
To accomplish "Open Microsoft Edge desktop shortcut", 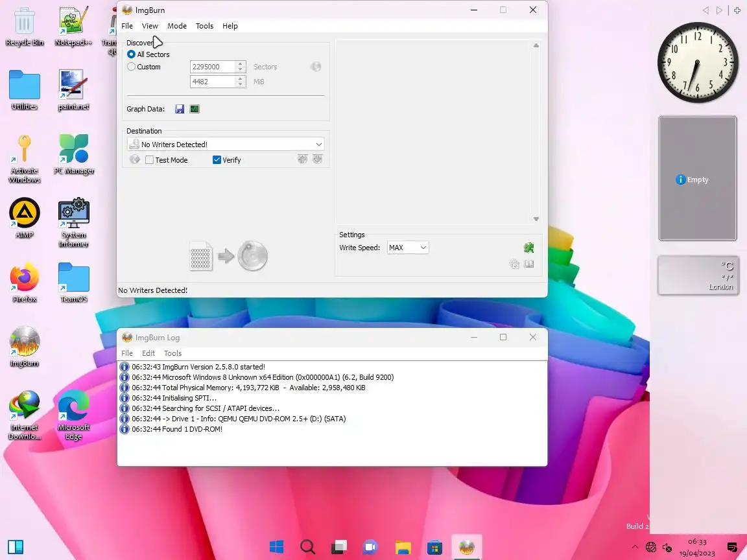I will point(73,415).
